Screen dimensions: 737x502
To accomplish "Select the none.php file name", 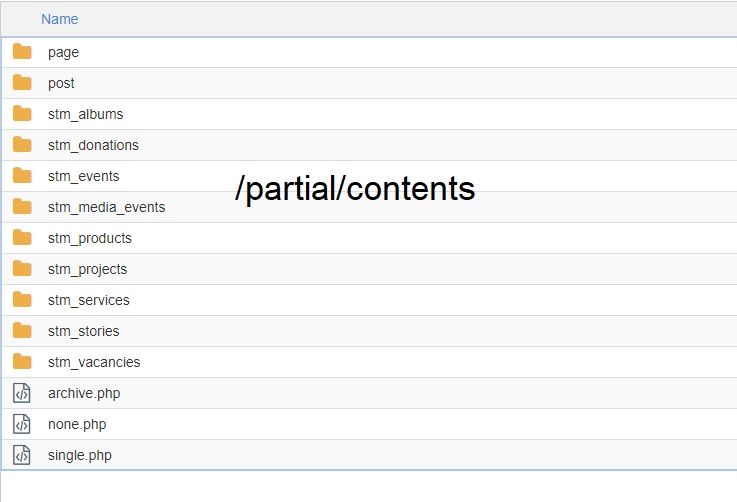I will pyautogui.click(x=77, y=424).
